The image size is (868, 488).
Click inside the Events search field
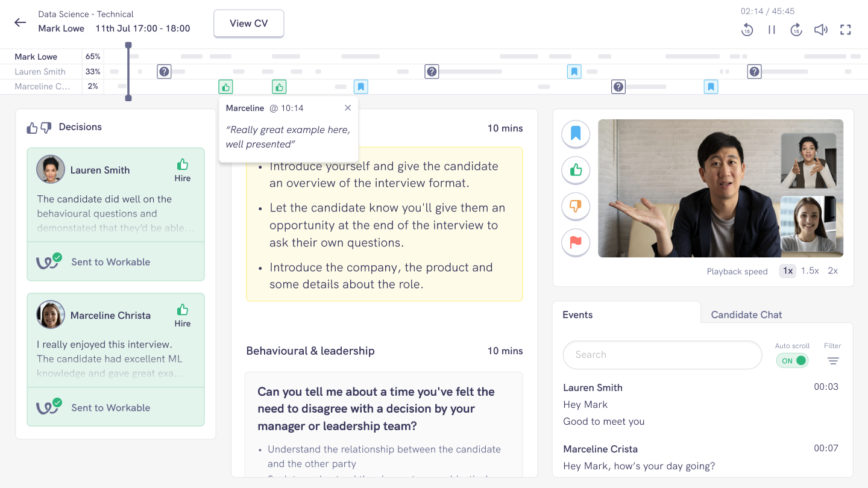(x=662, y=355)
